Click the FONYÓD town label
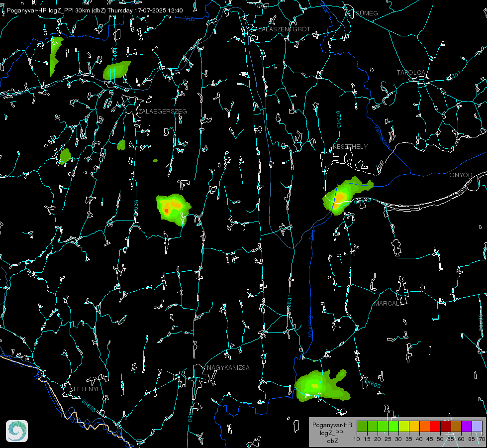Screen dimensions: 487x448 tap(459, 175)
